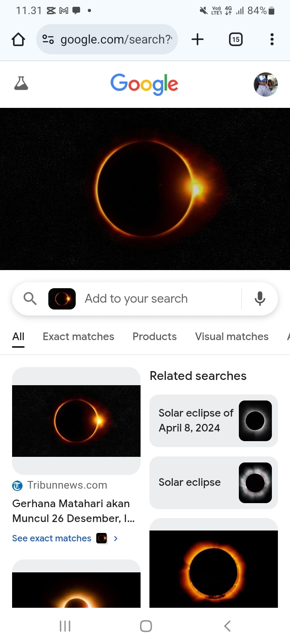Select the Exact matches tab
This screenshot has height=644, width=290.
(78, 336)
